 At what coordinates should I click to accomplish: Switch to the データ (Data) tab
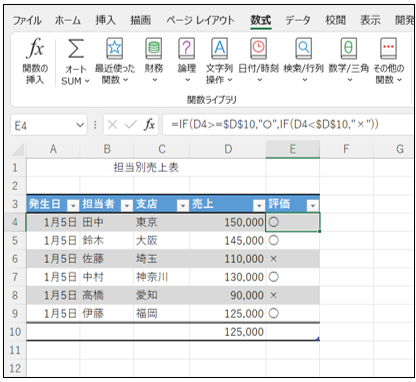click(x=298, y=21)
